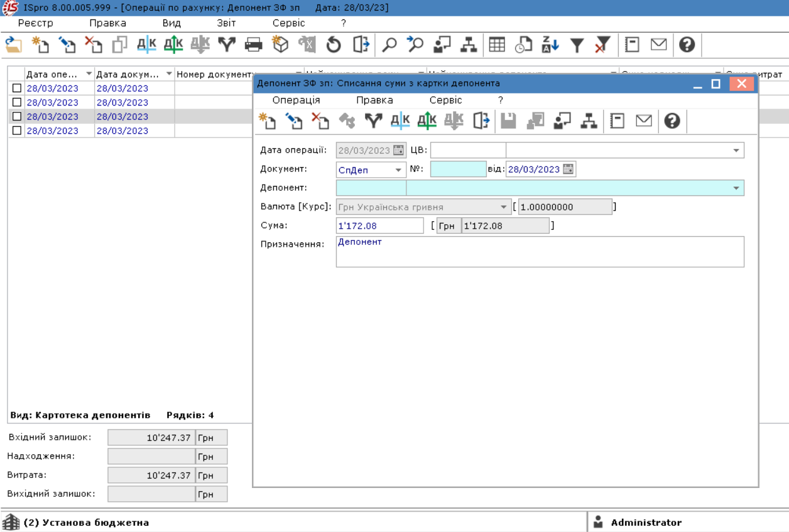Click the branching arrows icon in main toolbar
Image resolution: width=789 pixels, height=532 pixels.
(227, 45)
